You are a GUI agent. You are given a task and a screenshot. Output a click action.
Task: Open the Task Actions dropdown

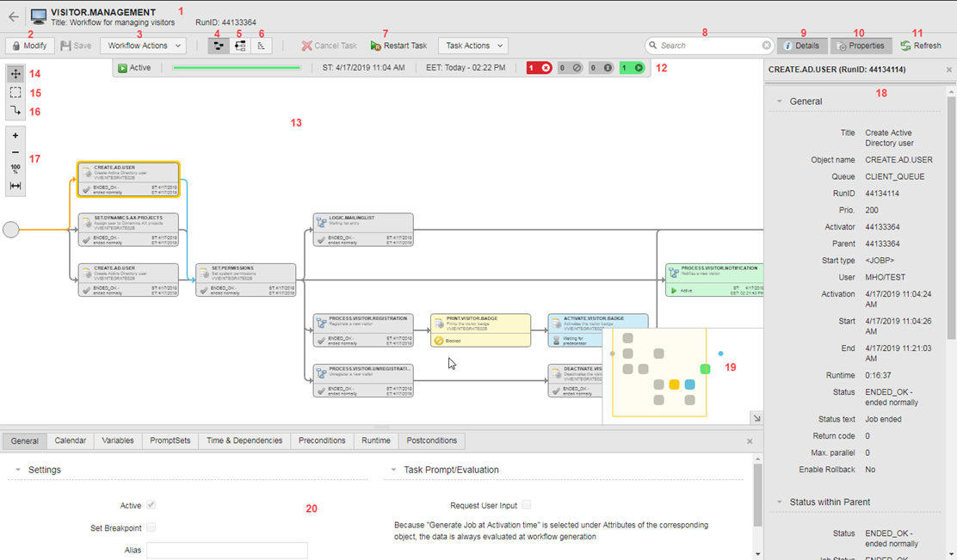click(x=472, y=45)
